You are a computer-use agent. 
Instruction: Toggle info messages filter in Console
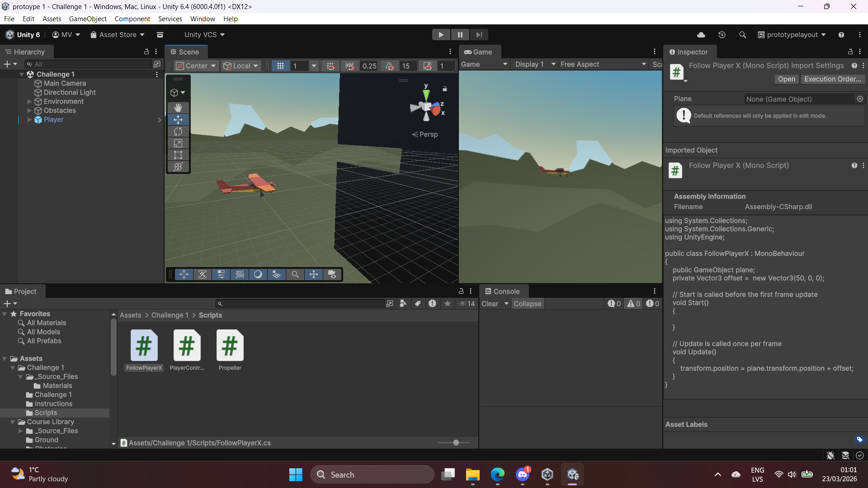614,304
